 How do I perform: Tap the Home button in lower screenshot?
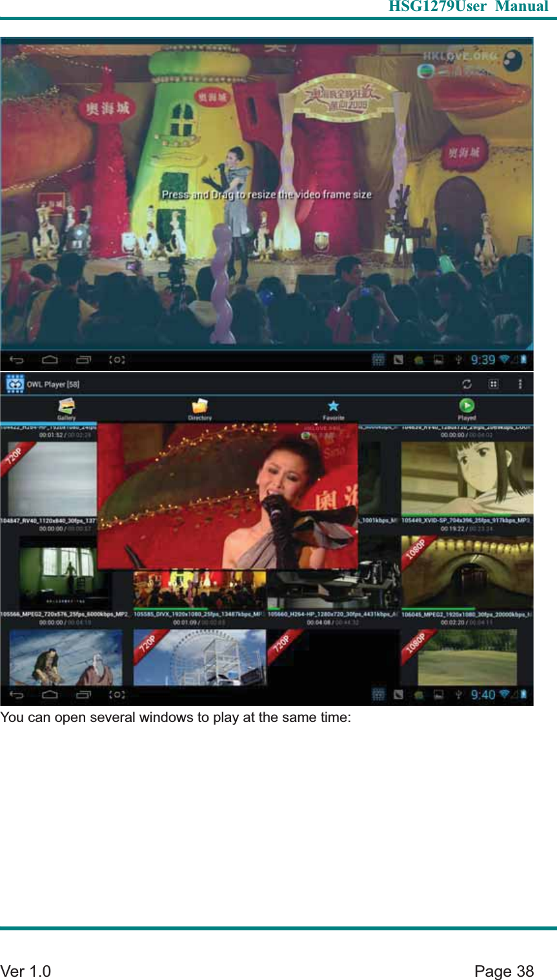(50, 695)
